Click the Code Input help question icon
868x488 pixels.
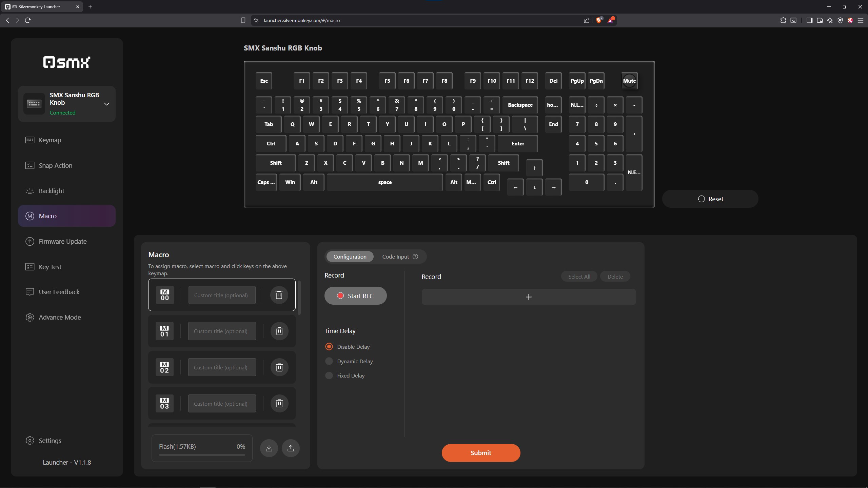(415, 257)
